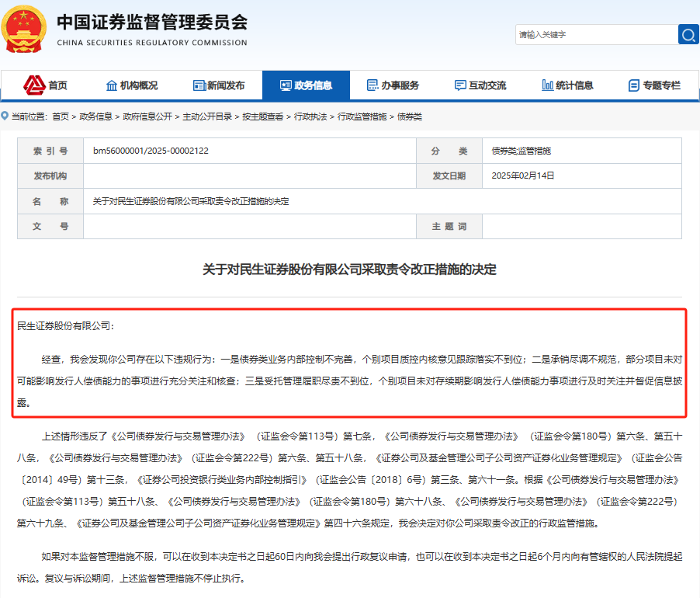Click the newspaper icon beside 新闻发布

199,85
